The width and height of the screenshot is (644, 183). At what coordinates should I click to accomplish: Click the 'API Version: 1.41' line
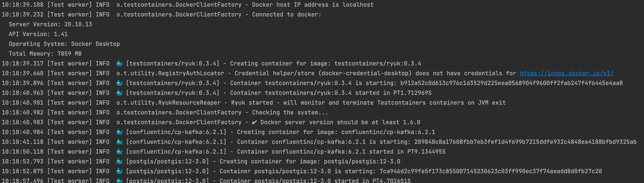pyautogui.click(x=38, y=34)
